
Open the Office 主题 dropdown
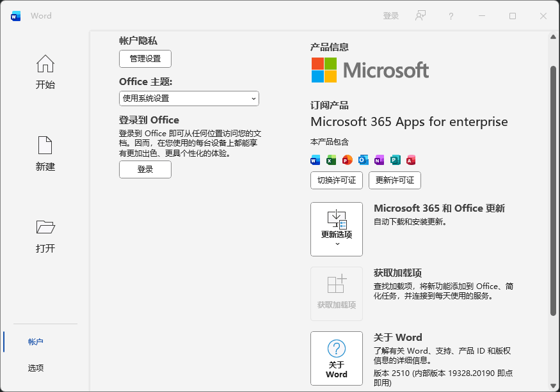click(x=189, y=98)
